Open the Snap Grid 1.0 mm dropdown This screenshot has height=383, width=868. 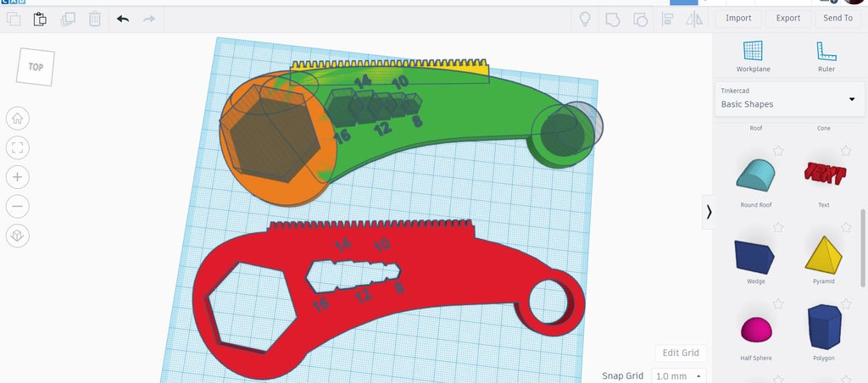(679, 376)
